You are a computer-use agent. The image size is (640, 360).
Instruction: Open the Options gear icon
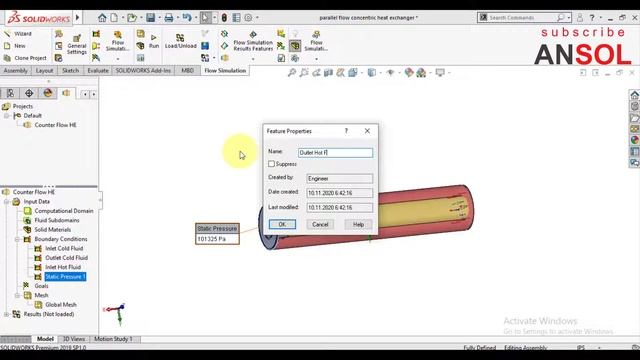[248, 18]
